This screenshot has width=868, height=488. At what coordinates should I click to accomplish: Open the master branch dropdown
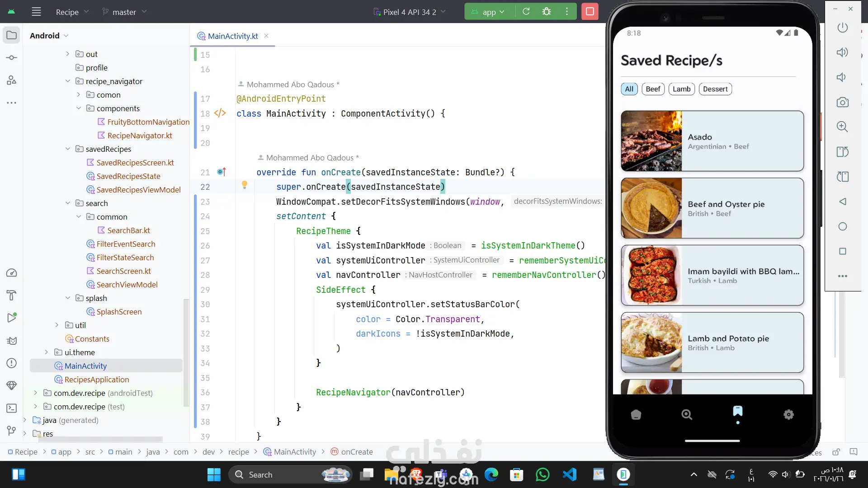124,12
